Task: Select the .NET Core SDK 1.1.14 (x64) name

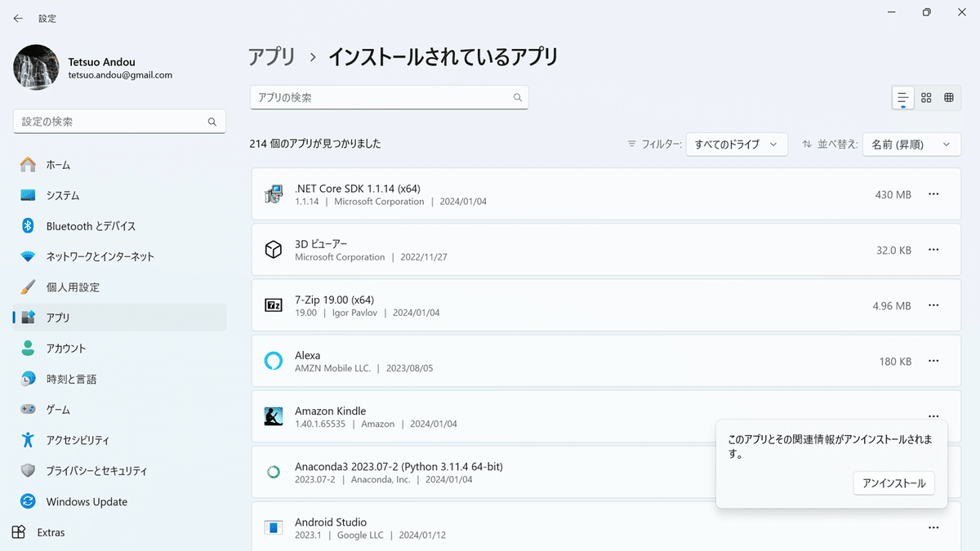Action: (358, 189)
